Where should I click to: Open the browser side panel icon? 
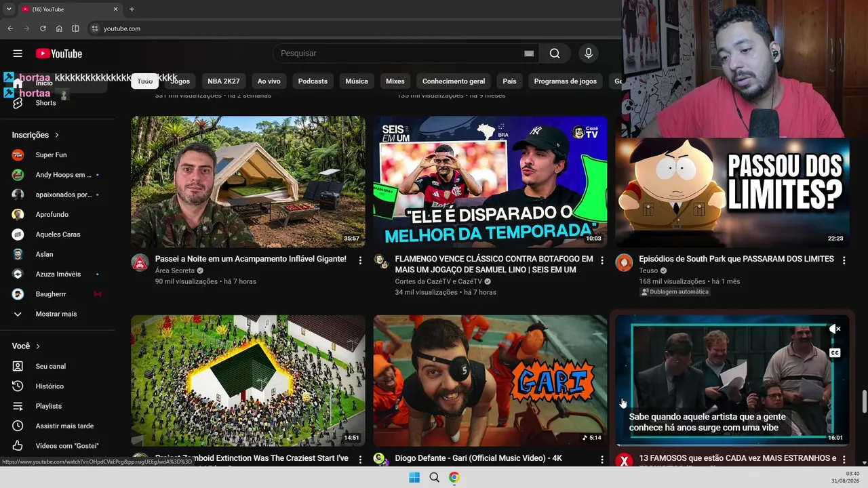coord(75,28)
